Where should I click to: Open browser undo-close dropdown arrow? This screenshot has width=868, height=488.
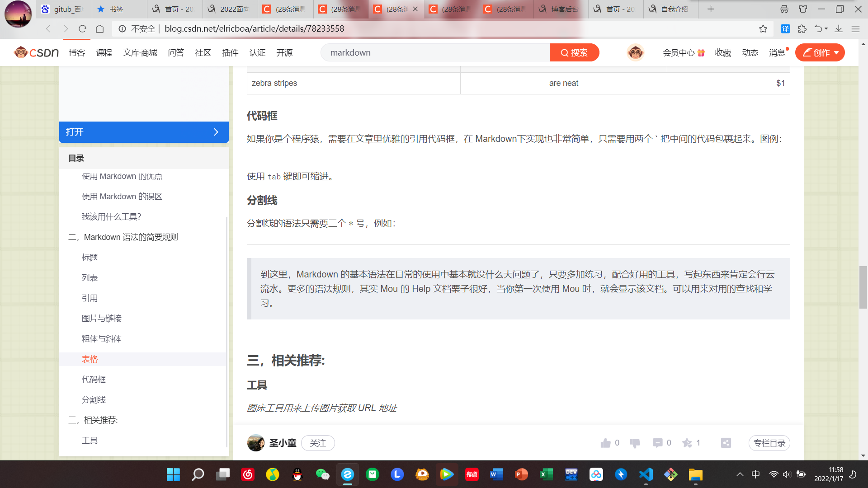pyautogui.click(x=826, y=29)
